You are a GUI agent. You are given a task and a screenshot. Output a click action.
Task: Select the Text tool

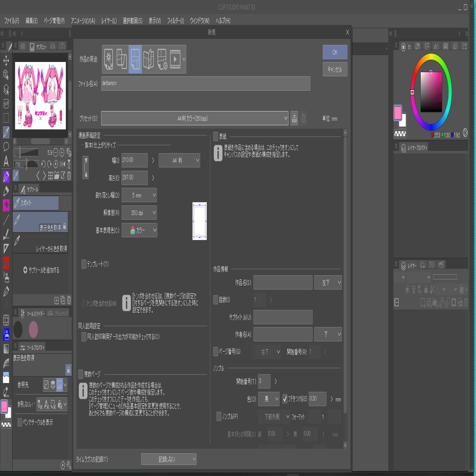(6, 161)
